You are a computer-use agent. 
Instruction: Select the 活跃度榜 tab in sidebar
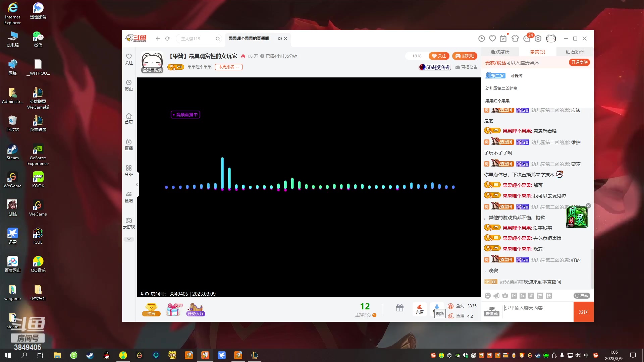pyautogui.click(x=500, y=52)
